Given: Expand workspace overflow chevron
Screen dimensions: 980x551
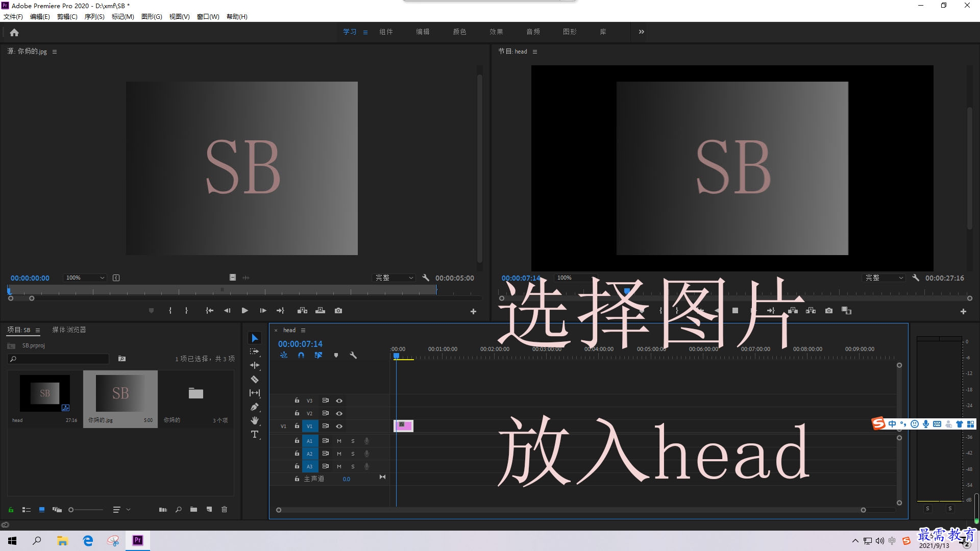Looking at the screenshot, I should pyautogui.click(x=642, y=32).
